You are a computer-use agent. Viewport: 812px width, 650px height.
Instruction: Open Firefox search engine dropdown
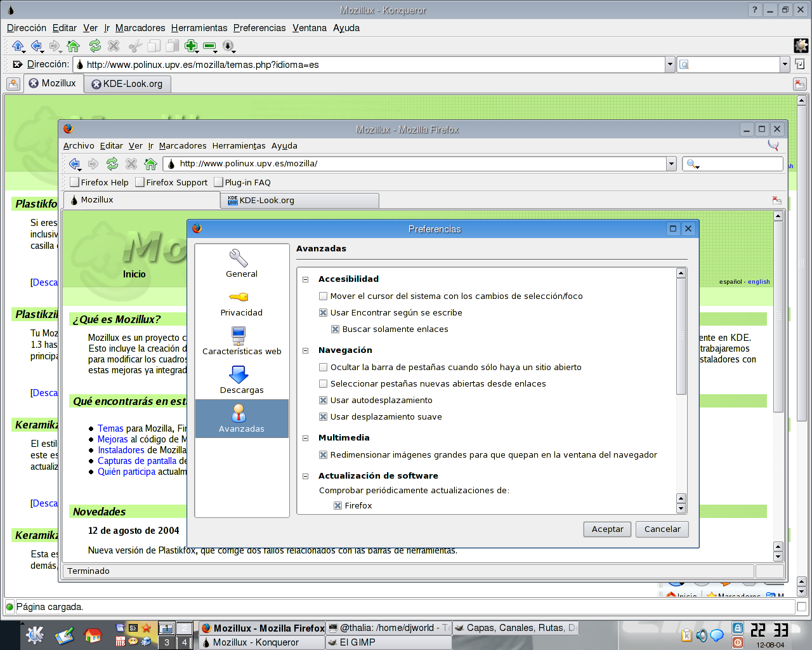(x=693, y=164)
